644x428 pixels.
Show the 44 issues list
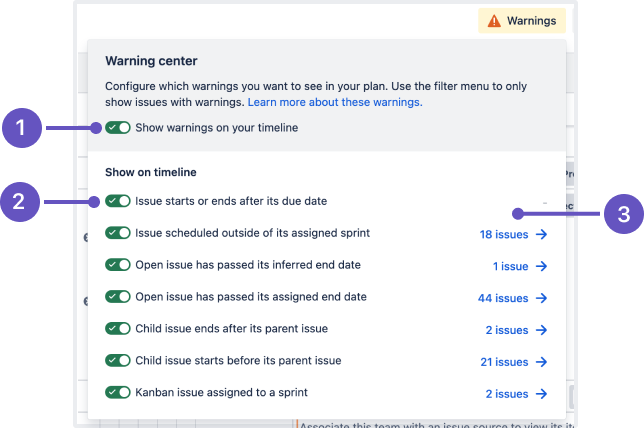pyautogui.click(x=503, y=298)
